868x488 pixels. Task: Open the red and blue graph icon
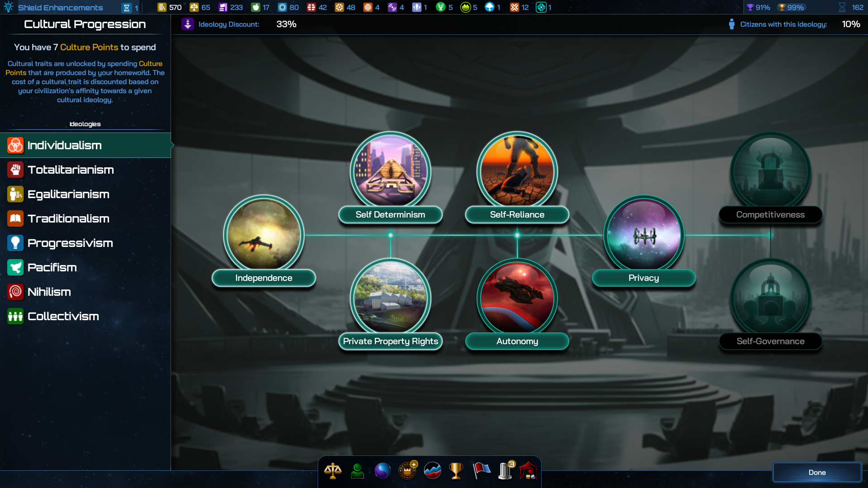[433, 471]
